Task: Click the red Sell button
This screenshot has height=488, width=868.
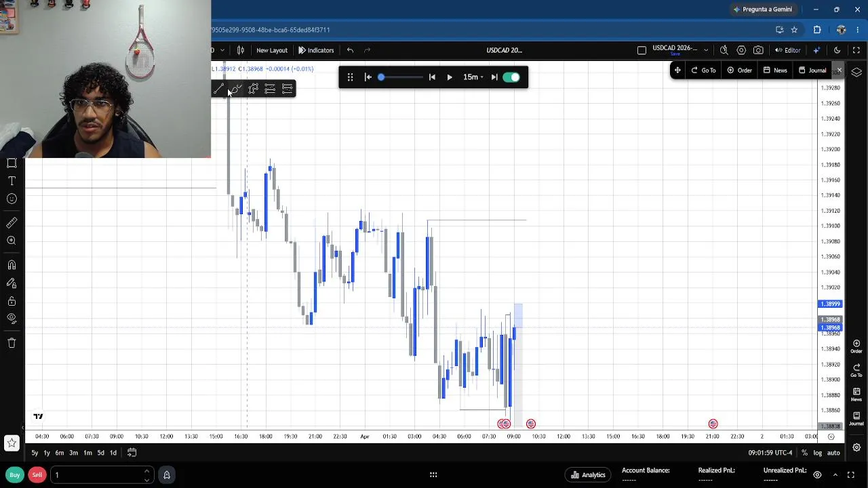Action: pos(37,475)
